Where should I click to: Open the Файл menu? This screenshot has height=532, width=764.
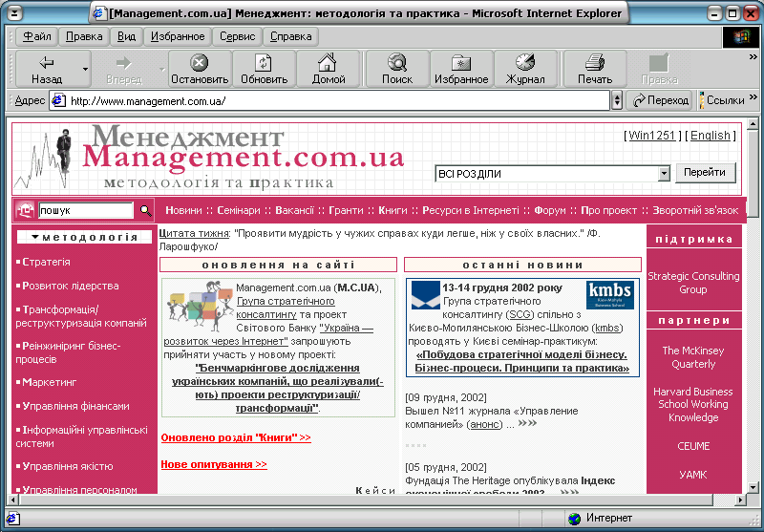pyautogui.click(x=37, y=36)
